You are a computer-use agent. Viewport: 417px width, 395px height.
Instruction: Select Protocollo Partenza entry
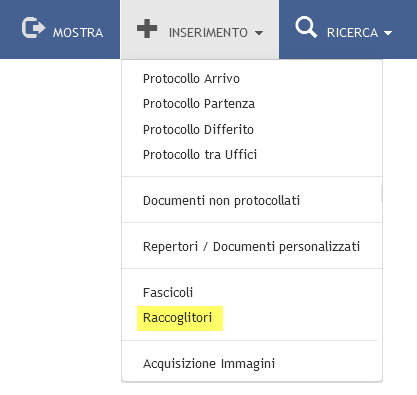click(x=199, y=104)
